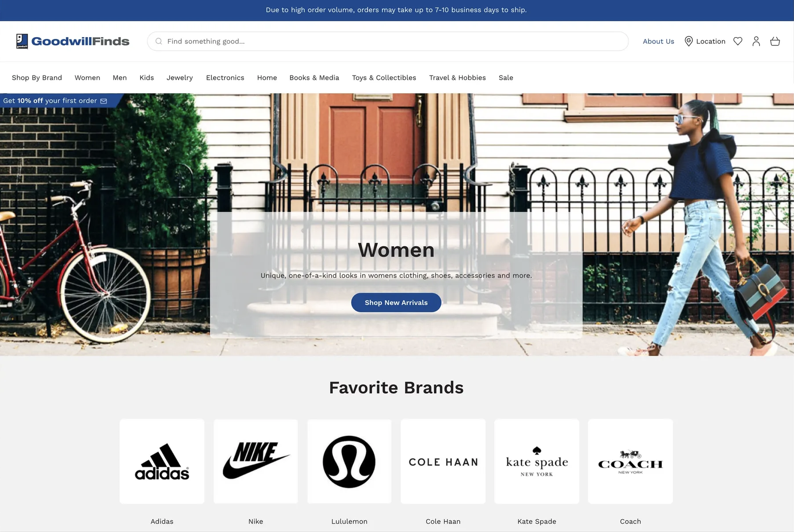794x532 pixels.
Task: Click the envelope icon on discount banner
Action: 103,101
